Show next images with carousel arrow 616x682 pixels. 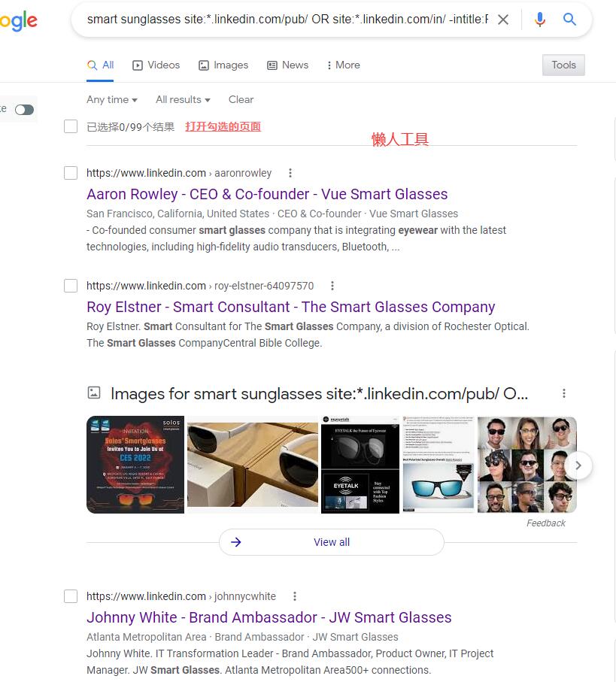pyautogui.click(x=578, y=465)
